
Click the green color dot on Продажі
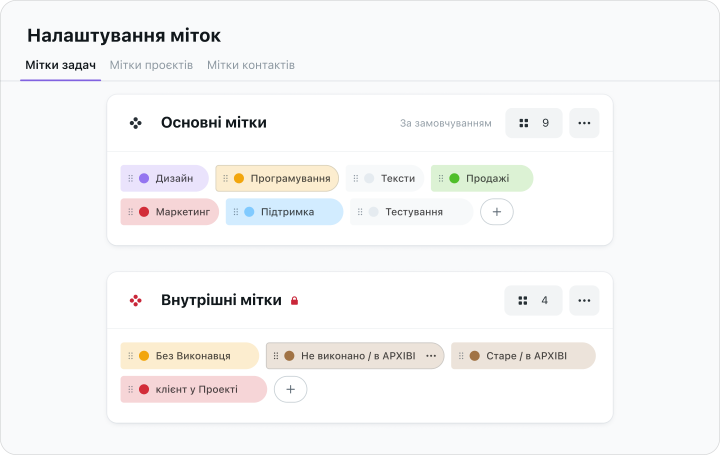click(x=454, y=178)
